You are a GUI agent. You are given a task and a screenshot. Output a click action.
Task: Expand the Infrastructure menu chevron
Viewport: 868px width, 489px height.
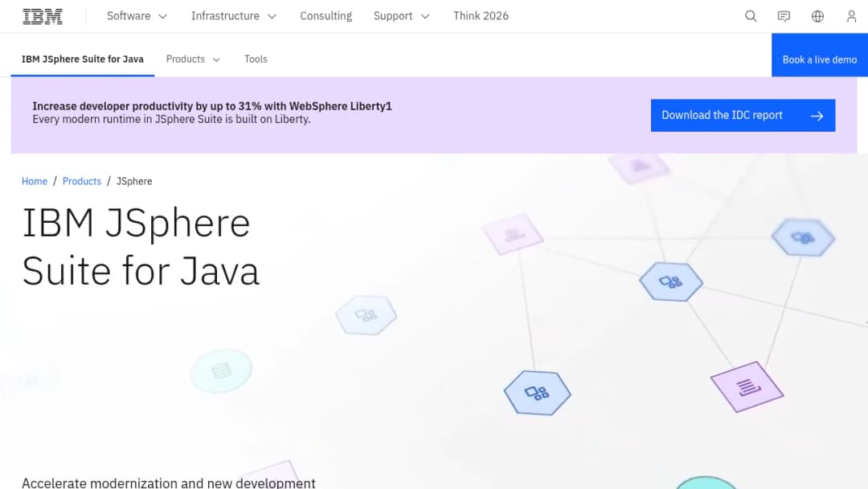click(272, 17)
